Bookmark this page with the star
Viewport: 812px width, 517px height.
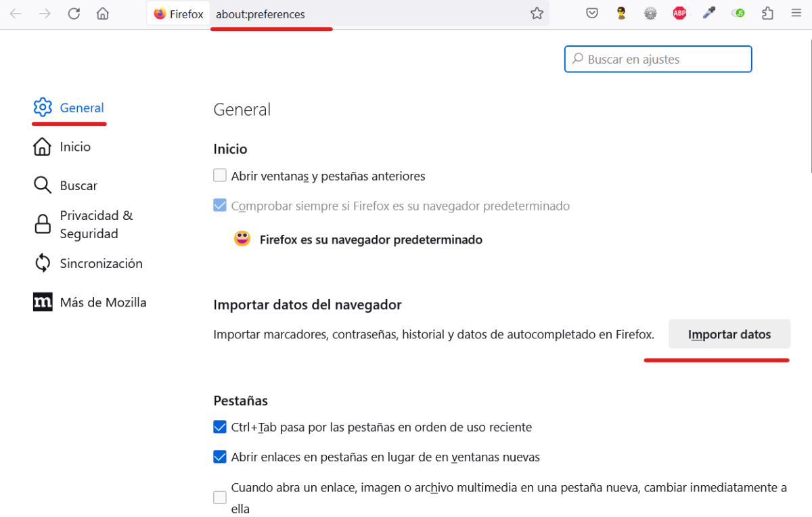click(537, 13)
